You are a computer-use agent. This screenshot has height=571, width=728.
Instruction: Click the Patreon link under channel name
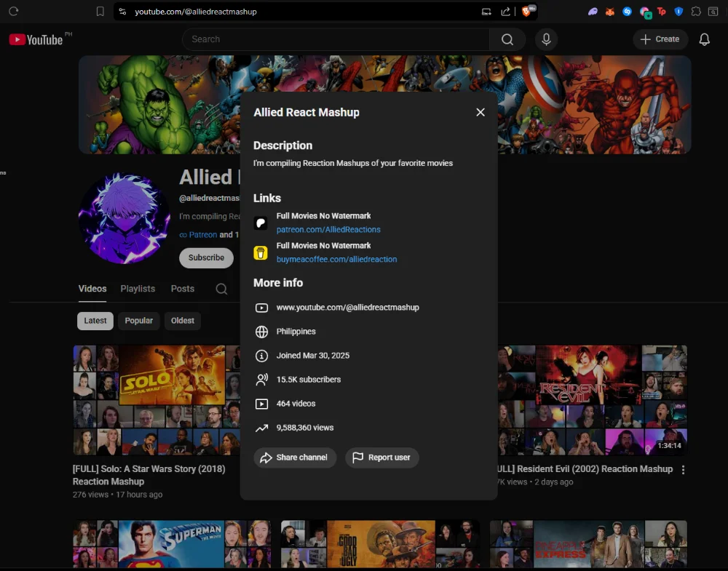(x=202, y=235)
